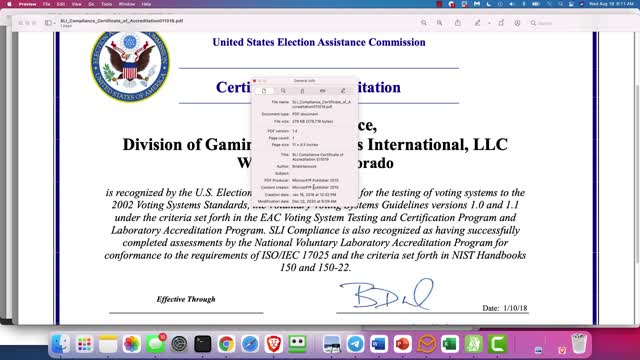Open the Apple menu

tap(9, 4)
